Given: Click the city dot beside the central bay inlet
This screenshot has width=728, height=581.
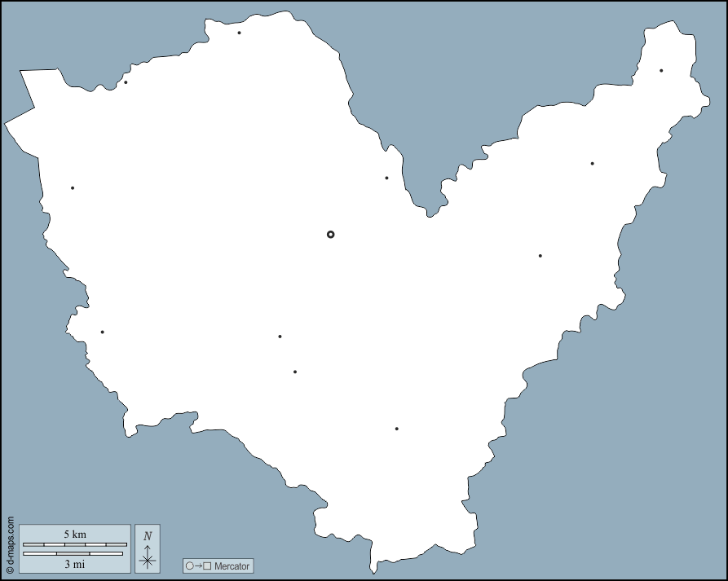Looking at the screenshot, I should 386,178.
